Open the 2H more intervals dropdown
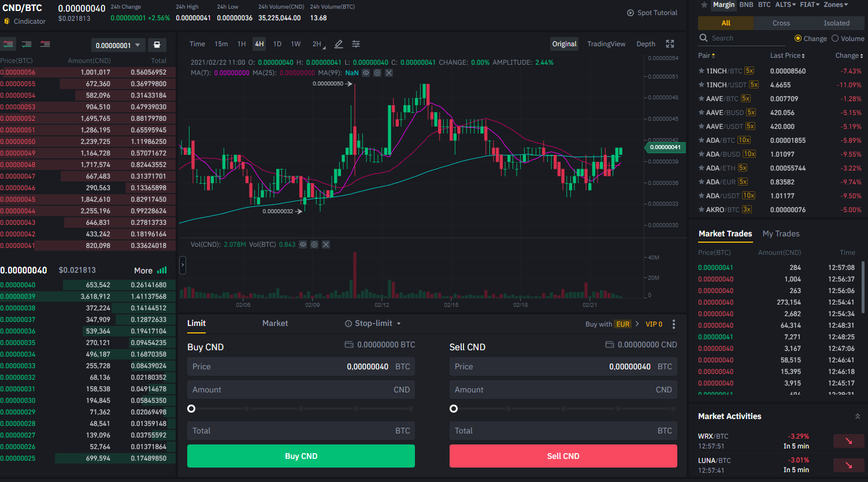 (318, 44)
